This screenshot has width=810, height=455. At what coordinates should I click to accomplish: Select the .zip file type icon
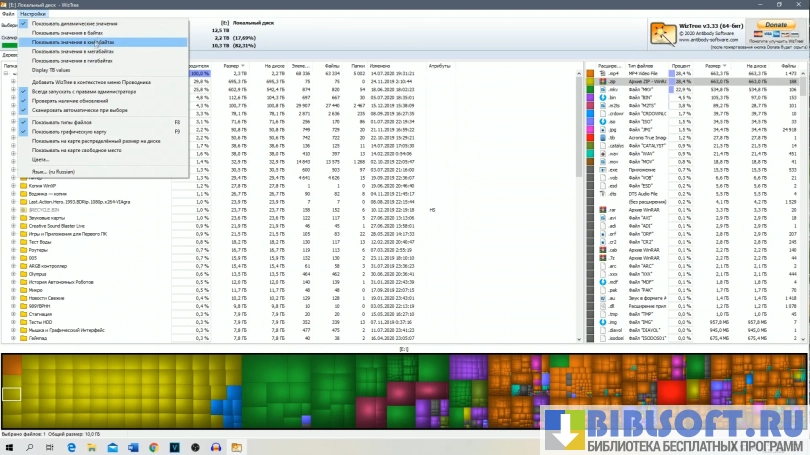click(603, 82)
